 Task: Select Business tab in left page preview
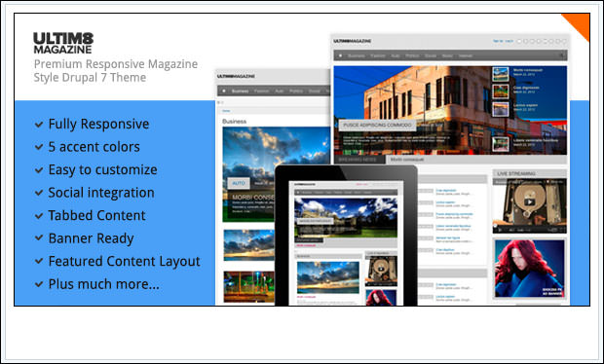coord(240,91)
